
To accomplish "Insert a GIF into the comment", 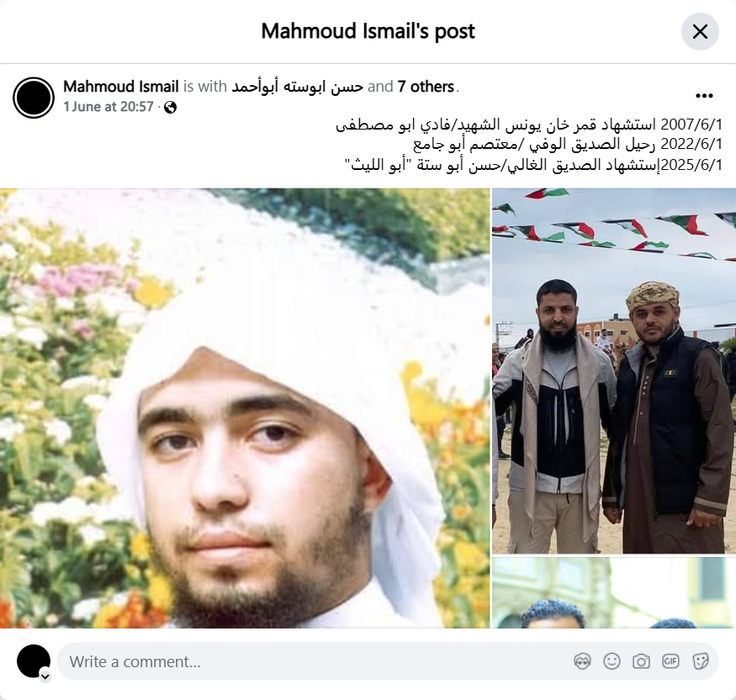I will point(670,661).
